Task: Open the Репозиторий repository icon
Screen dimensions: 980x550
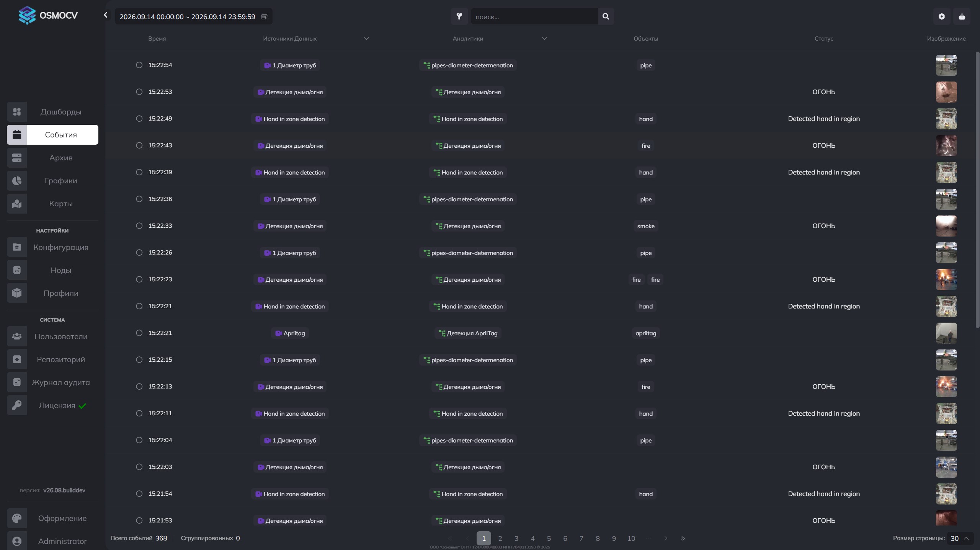Action: (17, 359)
